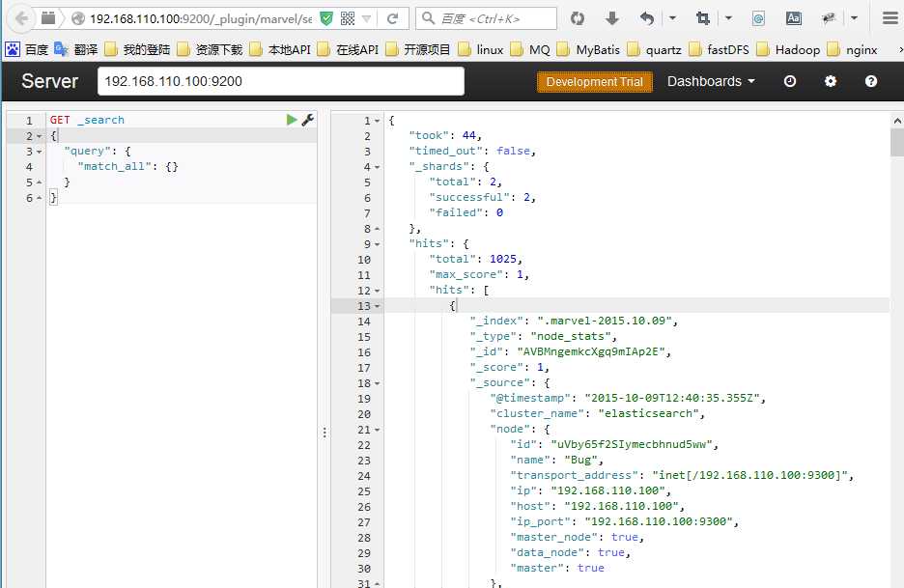The width and height of the screenshot is (904, 588).
Task: Collapse the _source block at line 18
Action: tap(377, 383)
